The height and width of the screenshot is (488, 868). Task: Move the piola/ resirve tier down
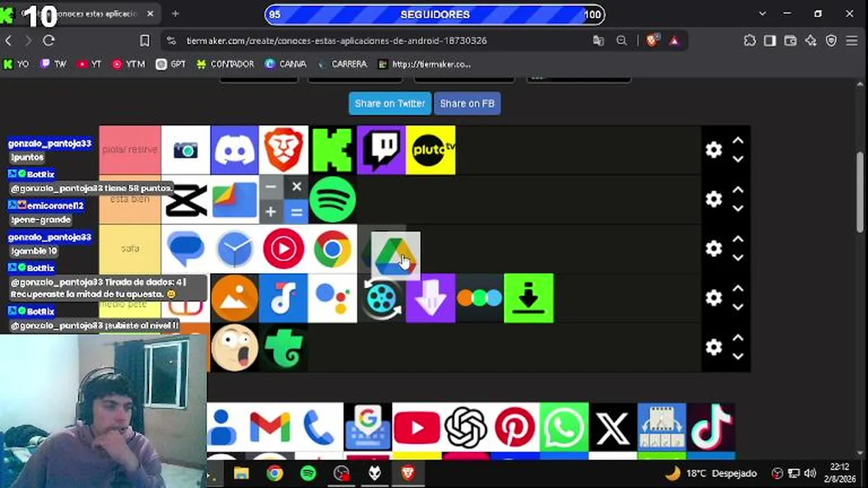click(738, 159)
